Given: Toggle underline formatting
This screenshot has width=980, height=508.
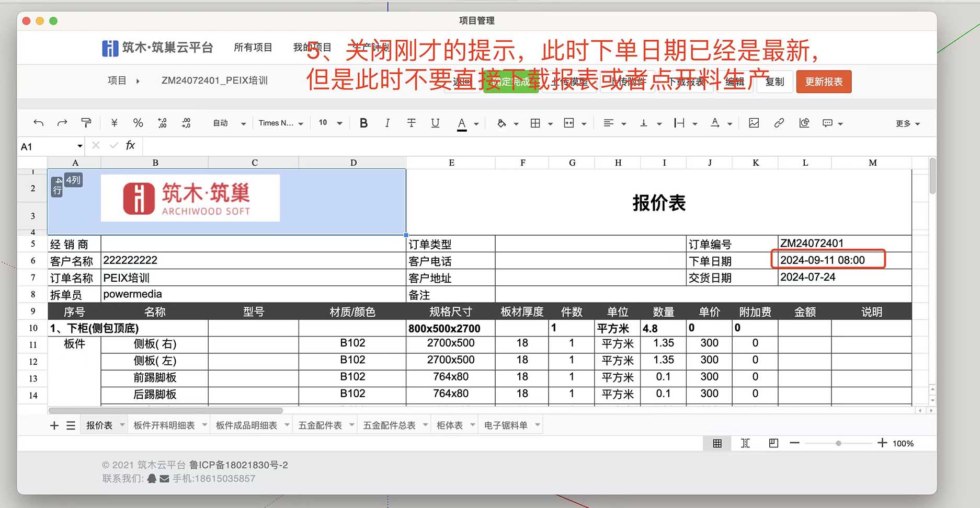Looking at the screenshot, I should (435, 123).
